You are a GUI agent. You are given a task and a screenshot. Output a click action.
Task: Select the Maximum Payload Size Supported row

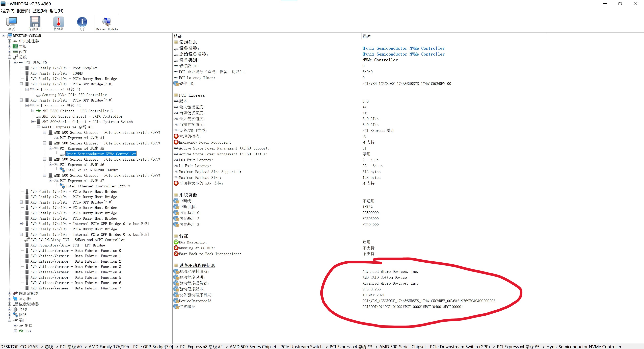click(277, 172)
